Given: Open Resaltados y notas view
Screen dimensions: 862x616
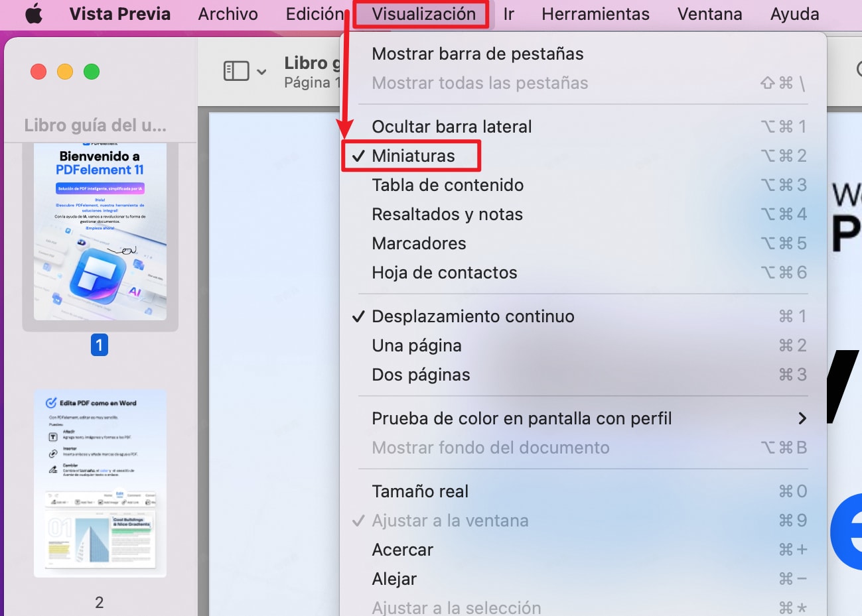Looking at the screenshot, I should pyautogui.click(x=447, y=214).
